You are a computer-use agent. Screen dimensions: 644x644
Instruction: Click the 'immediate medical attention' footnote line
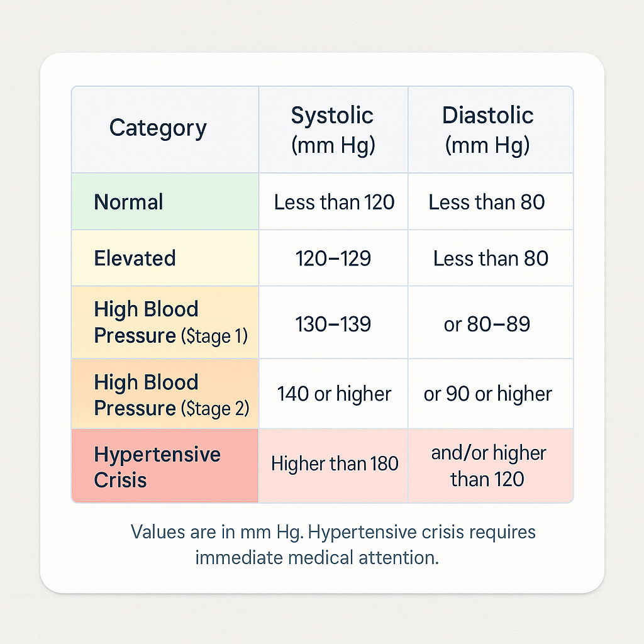pyautogui.click(x=316, y=557)
